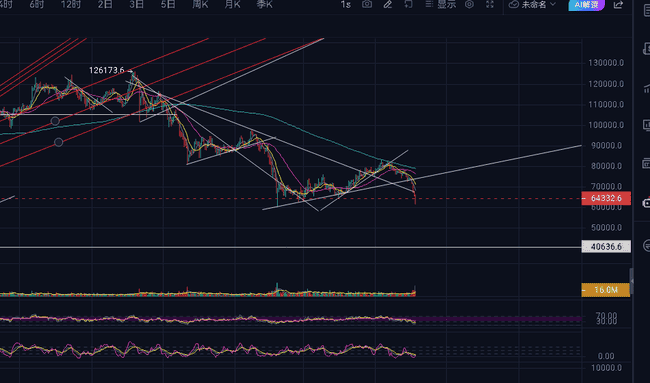Image resolution: width=650 pixels, height=383 pixels.
Task: Open the pencil drawing tool
Action: tap(388, 4)
